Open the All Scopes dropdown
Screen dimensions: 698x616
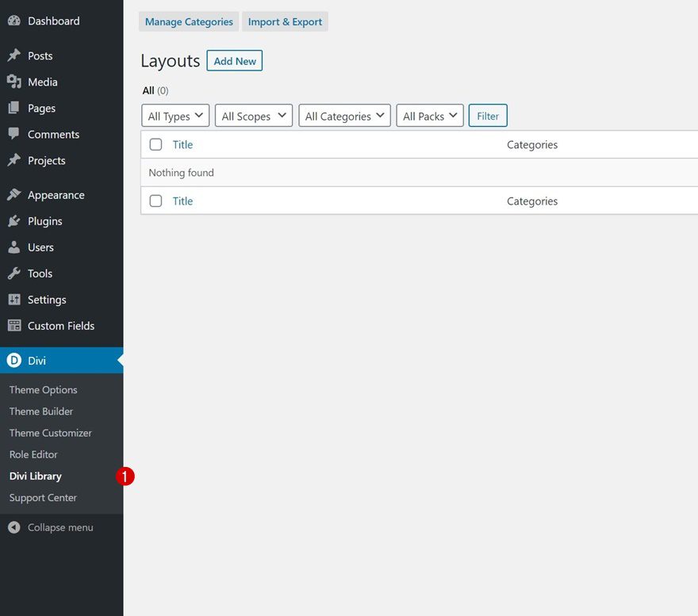click(253, 115)
